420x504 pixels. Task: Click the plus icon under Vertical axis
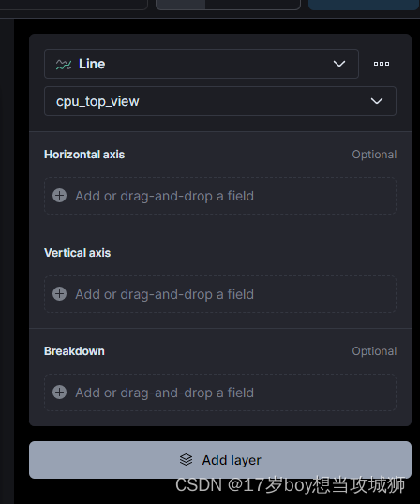tap(59, 294)
